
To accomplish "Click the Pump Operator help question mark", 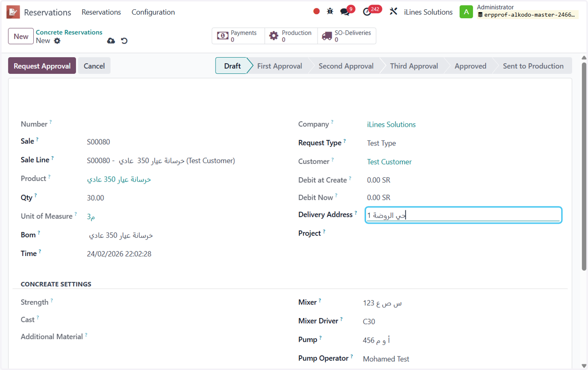I will 351,357.
